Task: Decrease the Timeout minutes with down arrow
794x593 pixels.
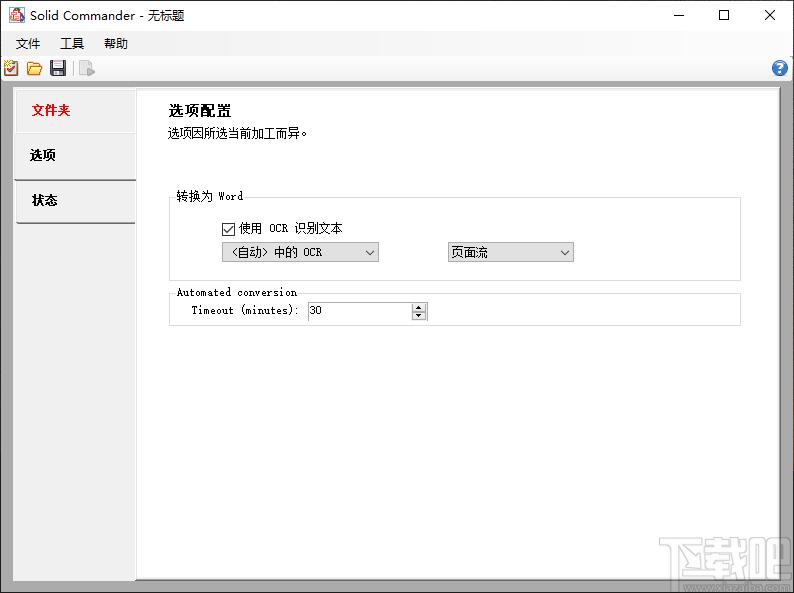Action: tap(419, 315)
